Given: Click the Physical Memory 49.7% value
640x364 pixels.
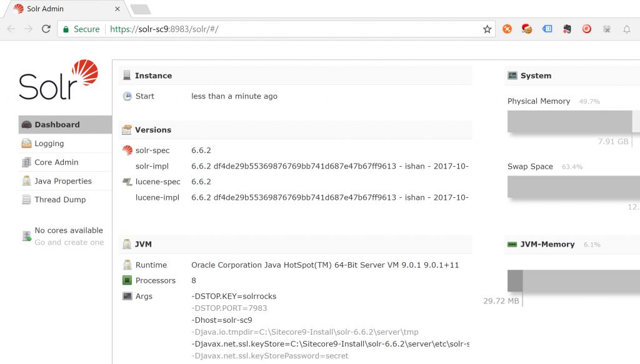Looking at the screenshot, I should click(x=589, y=102).
